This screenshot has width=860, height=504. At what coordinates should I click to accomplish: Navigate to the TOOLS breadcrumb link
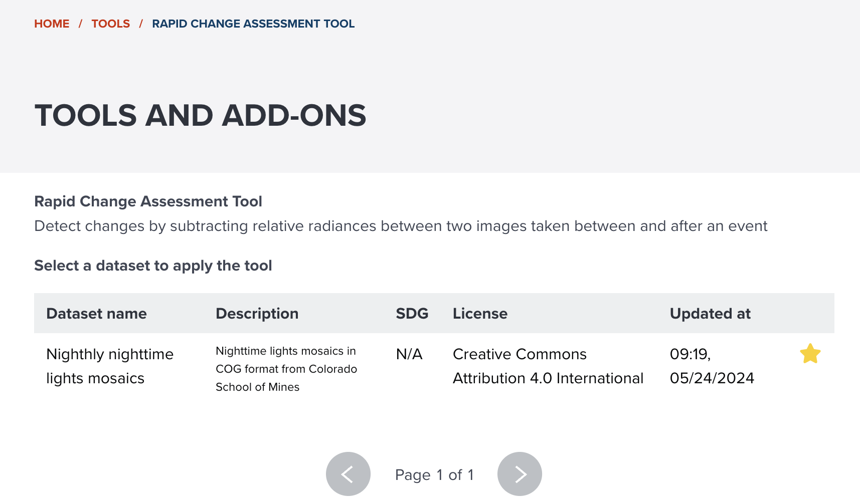[x=110, y=24]
